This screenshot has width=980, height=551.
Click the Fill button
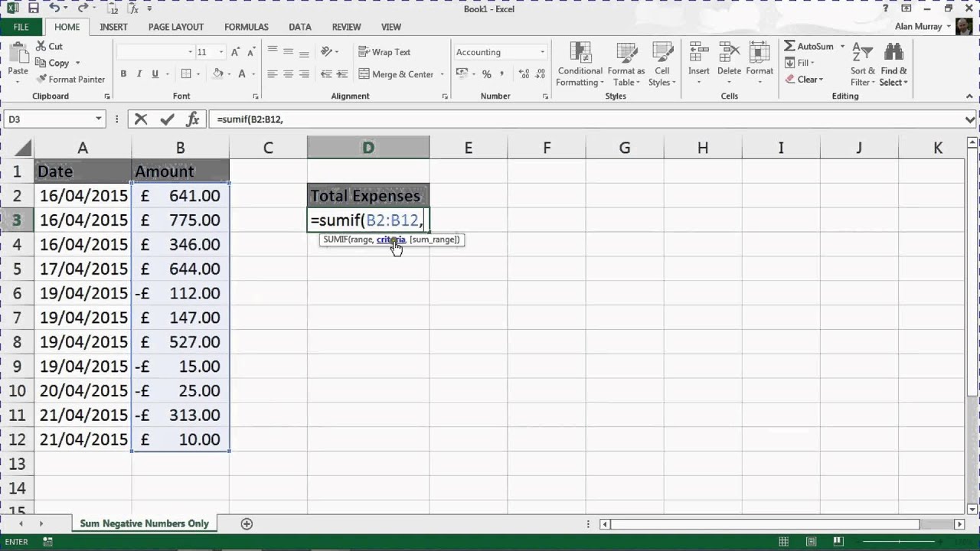(x=801, y=63)
